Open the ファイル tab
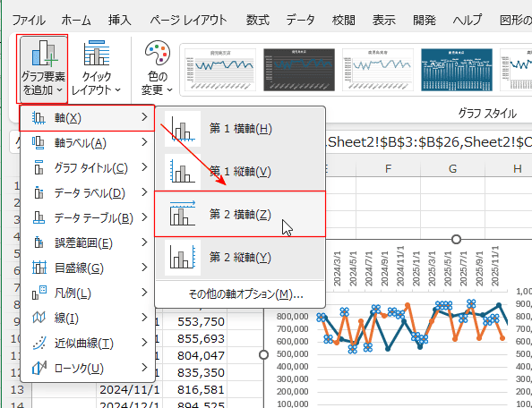Viewport: 532px width, 408px height. [x=29, y=21]
